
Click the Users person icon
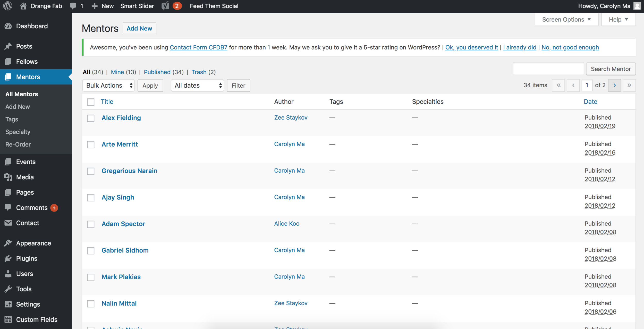pyautogui.click(x=8, y=274)
